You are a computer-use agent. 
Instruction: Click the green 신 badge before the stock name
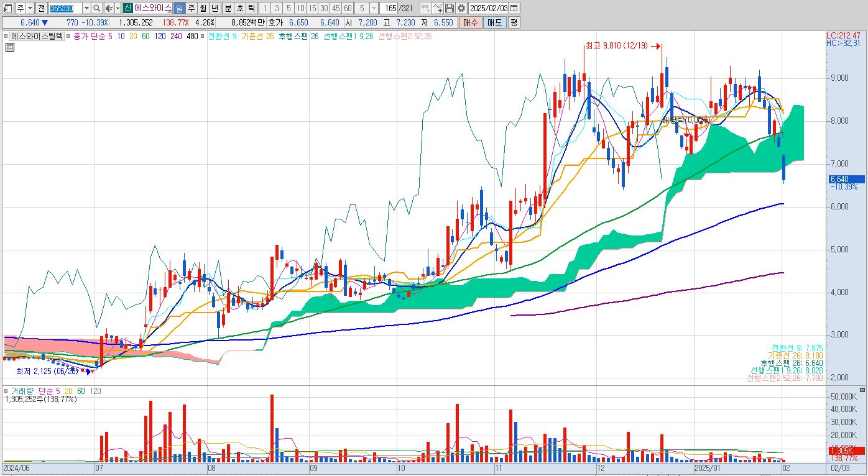[127, 8]
